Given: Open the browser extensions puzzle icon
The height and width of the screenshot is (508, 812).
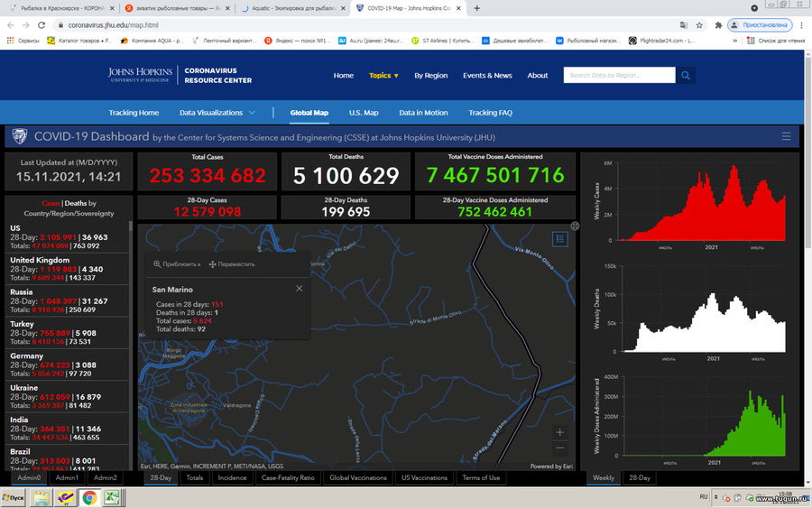Looking at the screenshot, I should 718,25.
